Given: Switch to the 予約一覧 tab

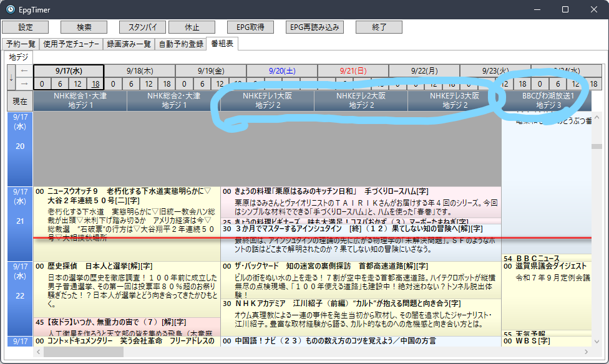Looking at the screenshot, I should (21, 44).
